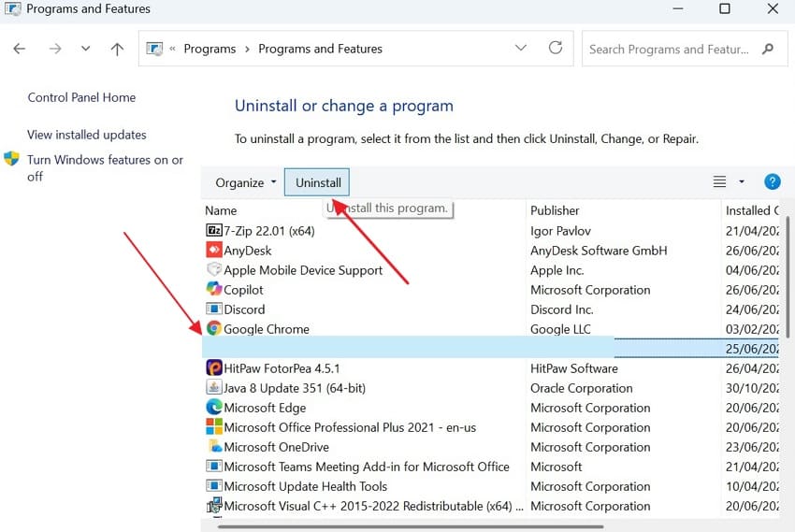The width and height of the screenshot is (795, 532).
Task: Click the Microsoft Office four-color icon
Action: [x=214, y=426]
